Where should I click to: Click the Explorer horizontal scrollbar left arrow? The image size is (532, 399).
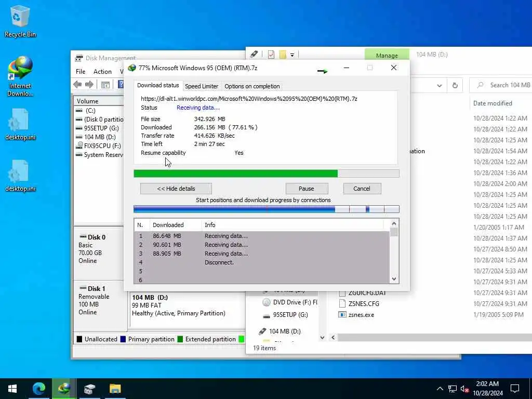[x=333, y=337]
